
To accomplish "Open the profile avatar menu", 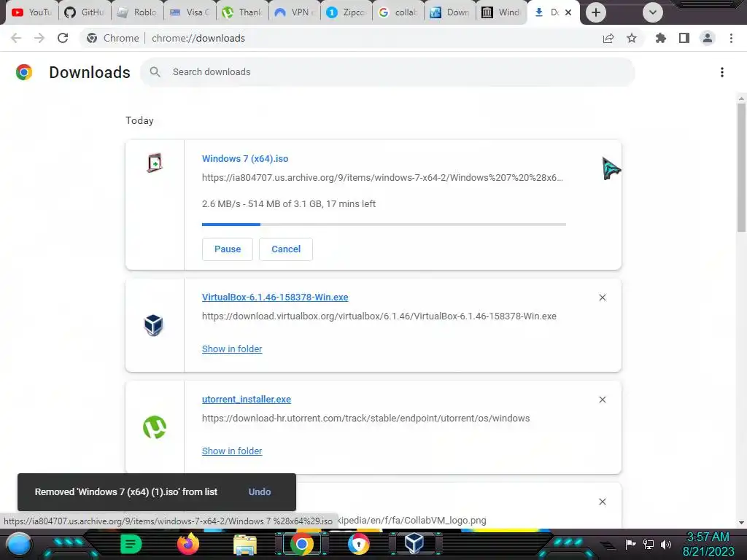I will (708, 38).
